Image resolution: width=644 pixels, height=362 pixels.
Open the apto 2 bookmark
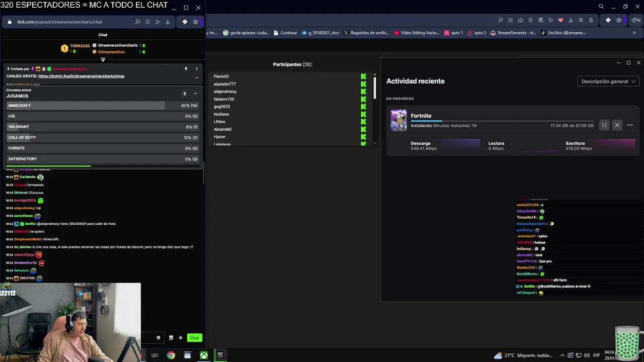coord(476,33)
